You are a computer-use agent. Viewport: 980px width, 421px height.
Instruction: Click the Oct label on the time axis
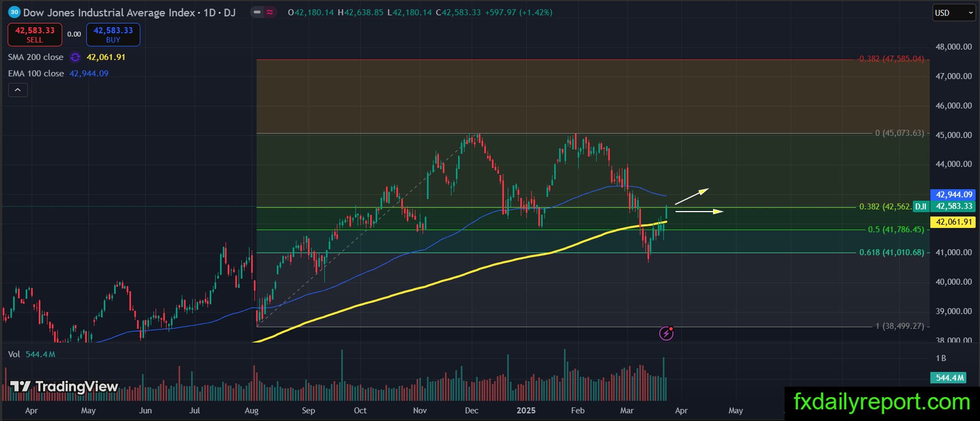click(360, 411)
